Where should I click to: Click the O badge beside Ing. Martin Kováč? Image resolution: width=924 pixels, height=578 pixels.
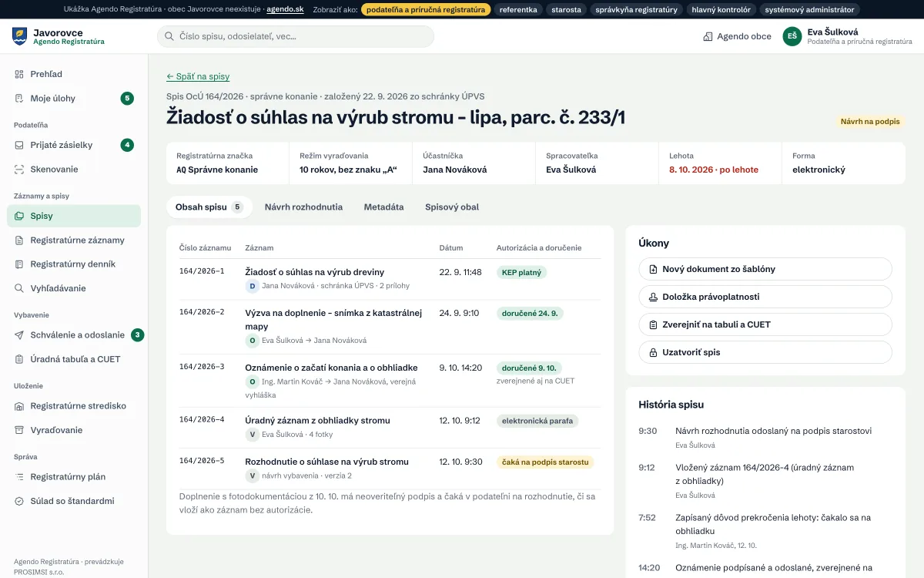point(252,381)
